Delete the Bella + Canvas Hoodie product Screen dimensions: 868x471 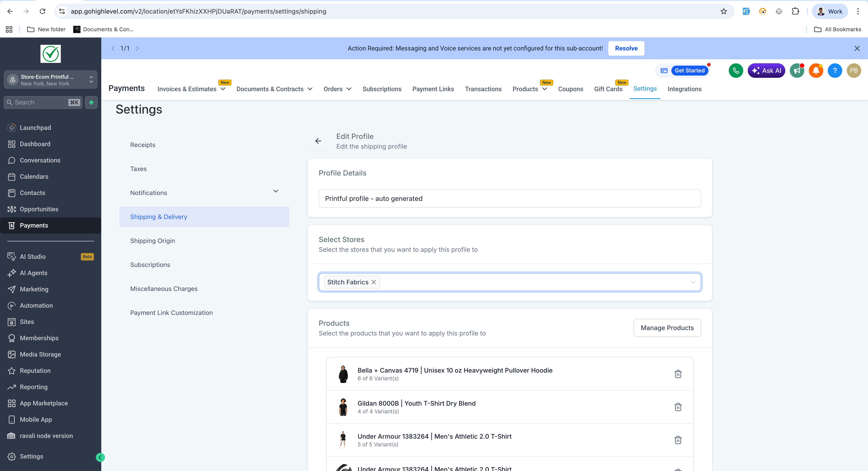pos(678,374)
